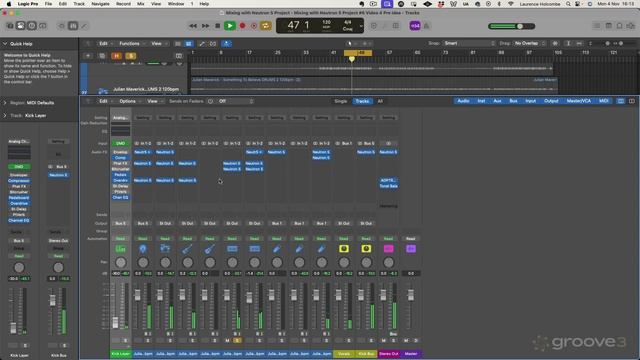Open the List Editors button at top right
Screen dimensions: 640x360
597,26
